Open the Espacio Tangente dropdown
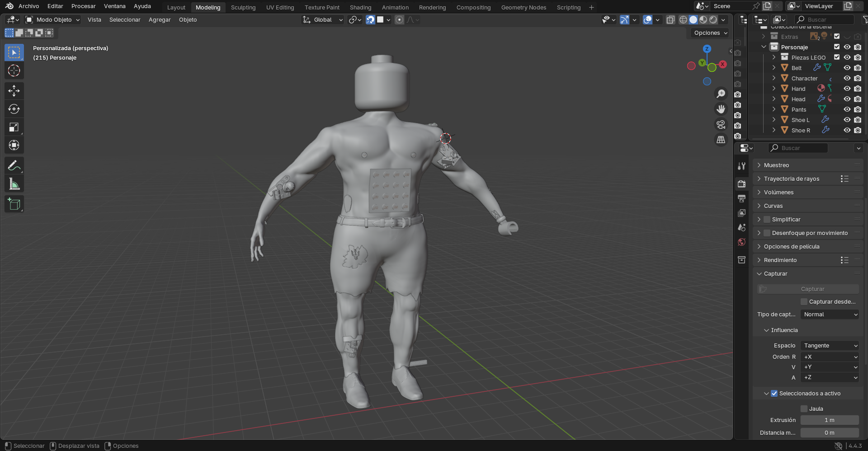Image resolution: width=868 pixels, height=451 pixels. (x=830, y=346)
